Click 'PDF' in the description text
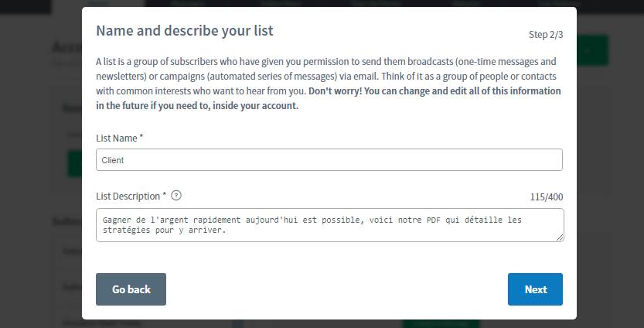The image size is (644, 328). pos(433,220)
